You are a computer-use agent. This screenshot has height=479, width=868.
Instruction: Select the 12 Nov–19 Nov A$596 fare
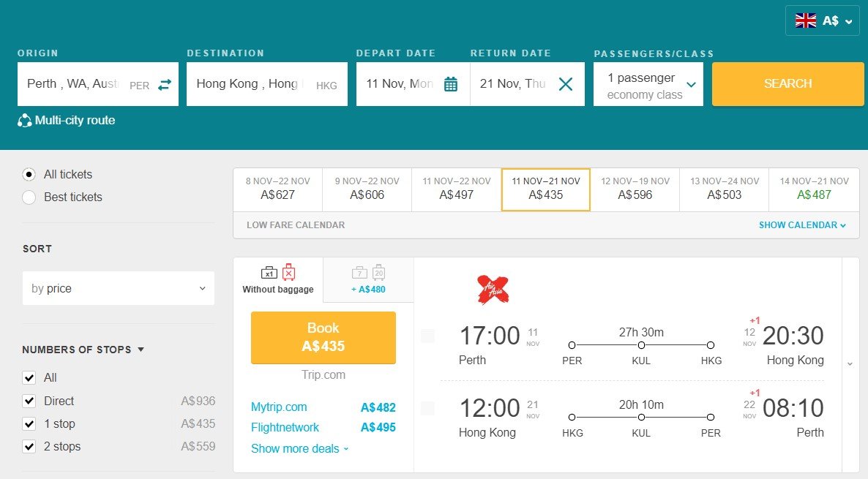point(635,189)
